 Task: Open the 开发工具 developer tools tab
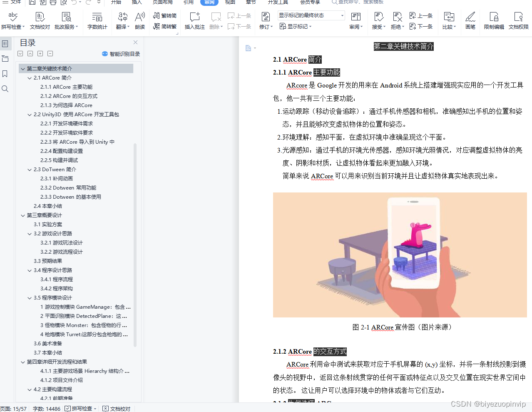(278, 2)
